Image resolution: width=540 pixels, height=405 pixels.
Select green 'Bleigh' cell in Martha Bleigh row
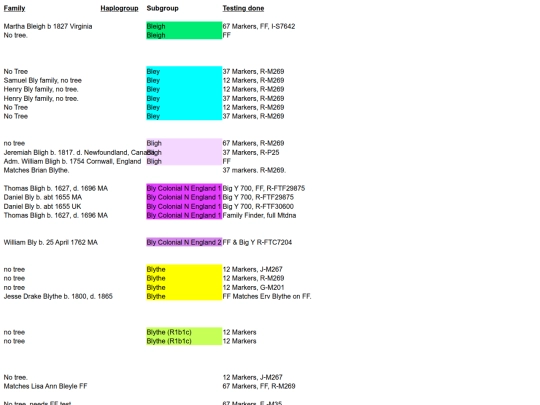(x=184, y=27)
